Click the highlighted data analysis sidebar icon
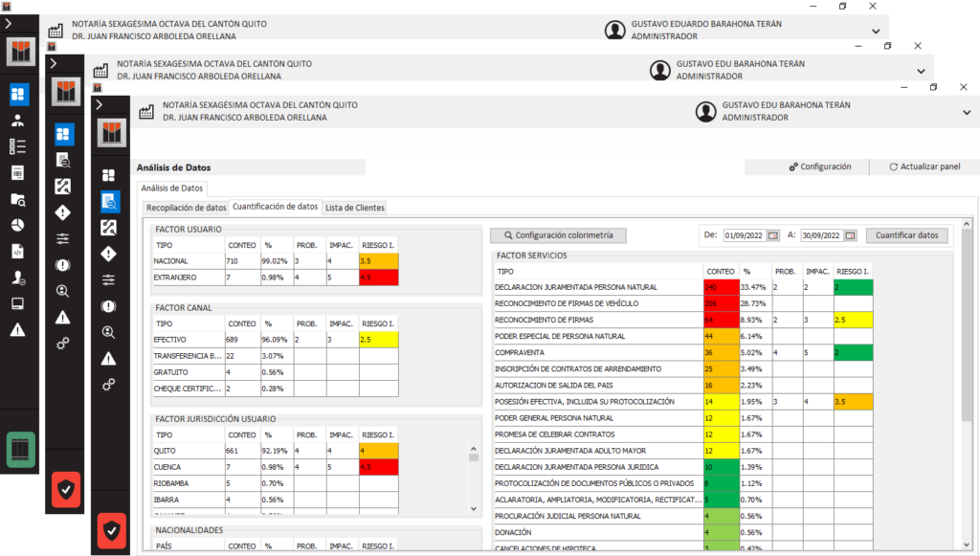980x556 pixels. tap(109, 201)
